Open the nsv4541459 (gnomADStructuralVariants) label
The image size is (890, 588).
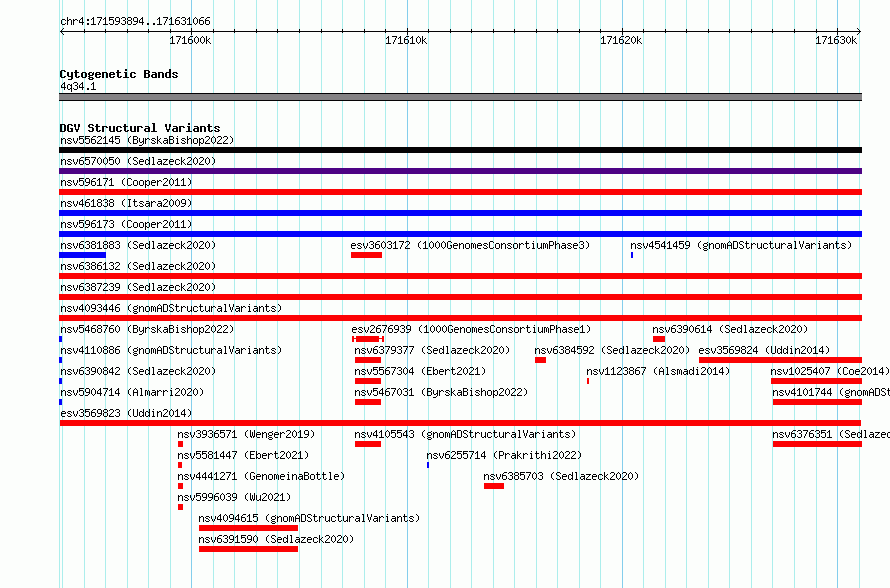pyautogui.click(x=741, y=245)
